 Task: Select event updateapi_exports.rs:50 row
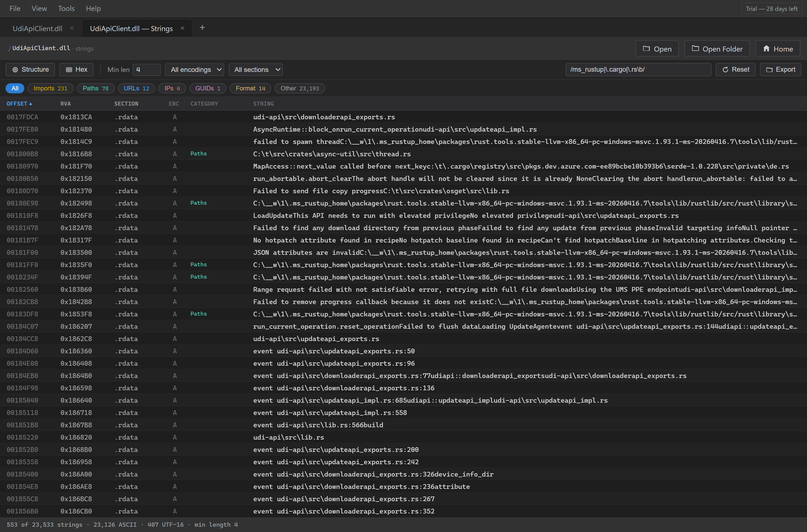403,351
